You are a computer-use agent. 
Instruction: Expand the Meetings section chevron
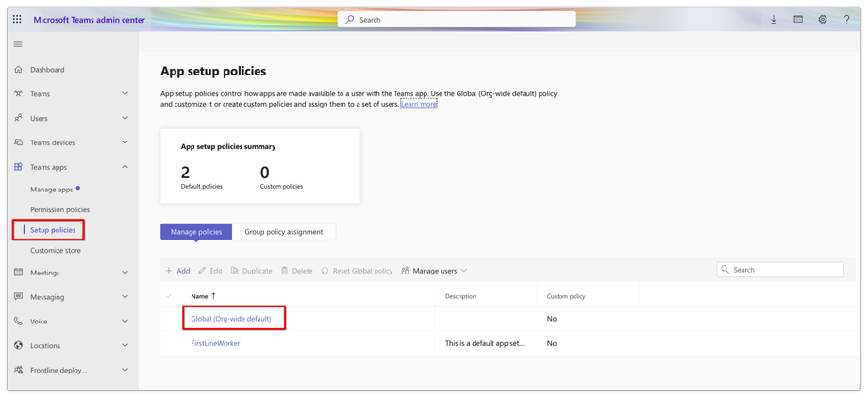click(125, 273)
